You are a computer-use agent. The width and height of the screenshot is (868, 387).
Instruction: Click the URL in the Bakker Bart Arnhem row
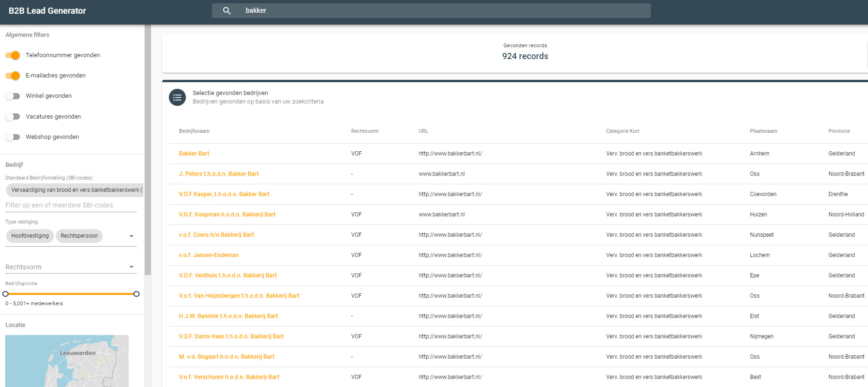(450, 154)
